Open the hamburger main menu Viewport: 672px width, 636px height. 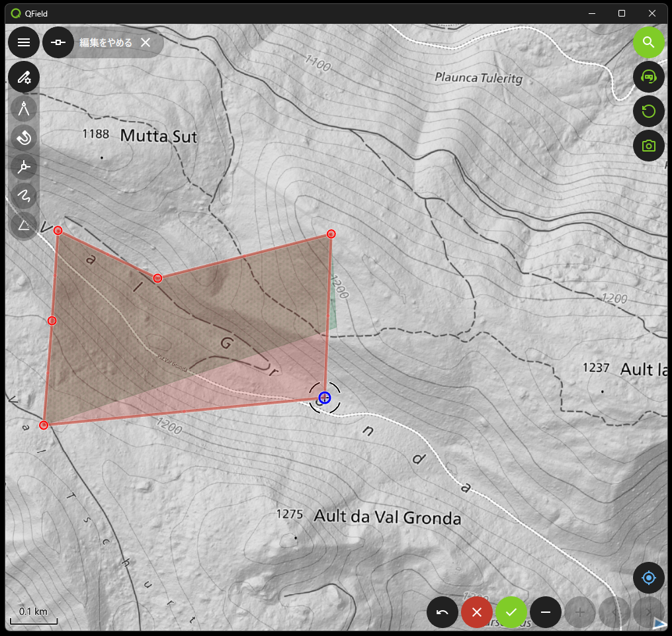click(24, 42)
